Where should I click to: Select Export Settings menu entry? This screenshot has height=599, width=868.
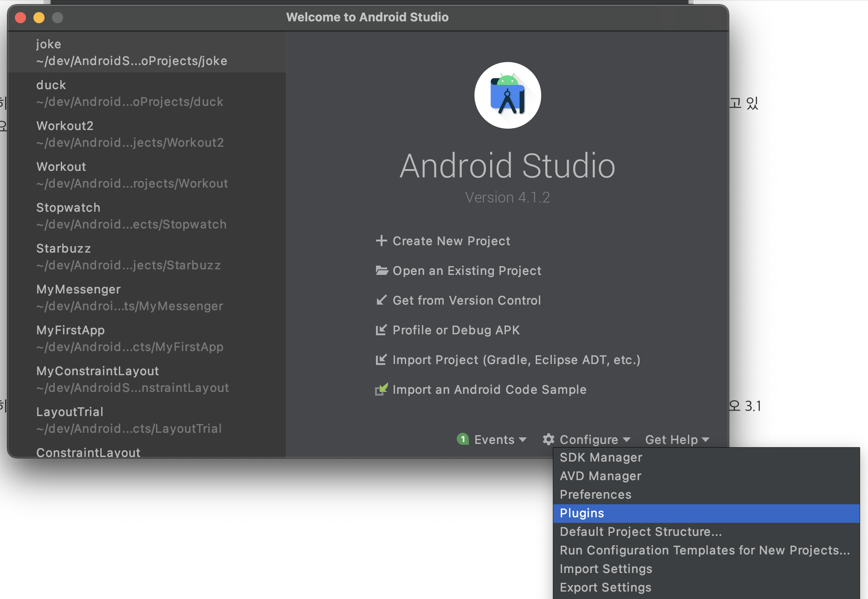point(706,587)
